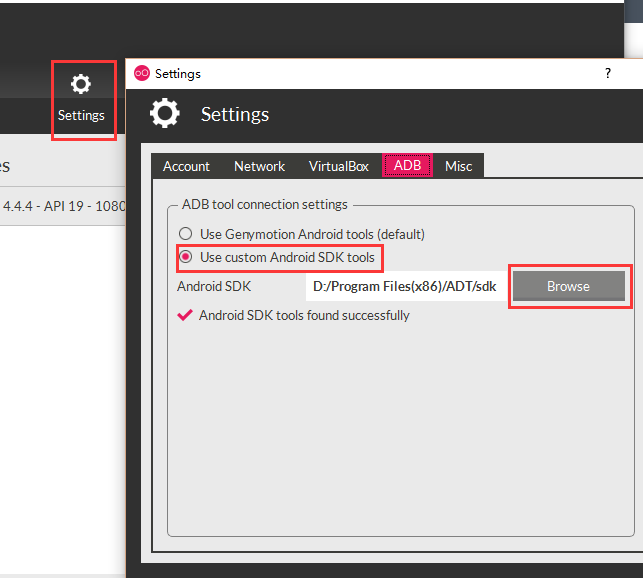Click the 'Settings' dialog heading text
This screenshot has height=578, width=643.
coord(235,114)
